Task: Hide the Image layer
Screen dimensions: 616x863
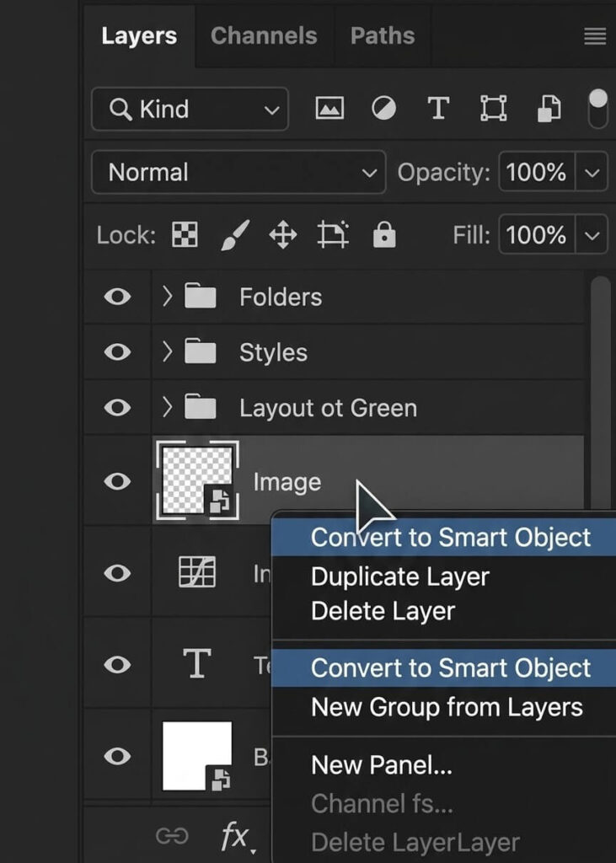Action: pos(116,481)
